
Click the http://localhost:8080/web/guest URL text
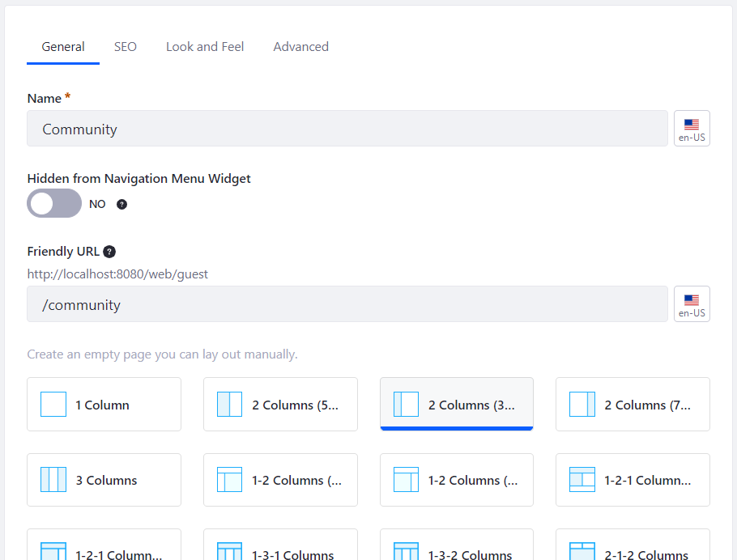[x=117, y=274]
